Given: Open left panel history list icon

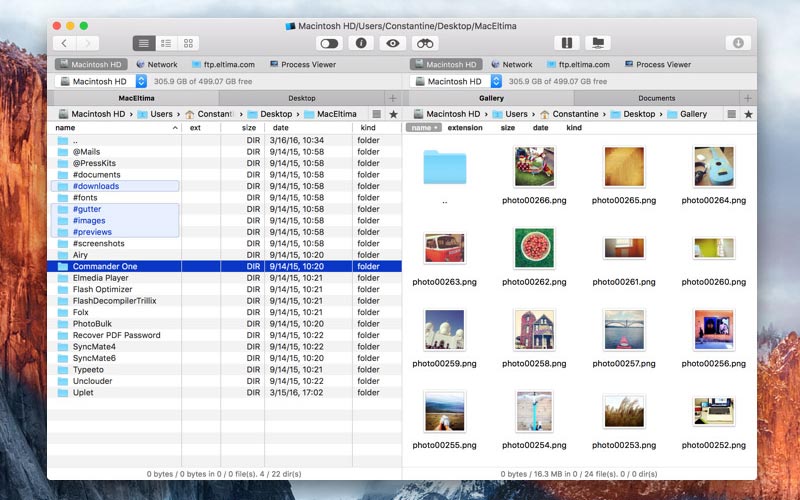Looking at the screenshot, I should click(x=377, y=114).
